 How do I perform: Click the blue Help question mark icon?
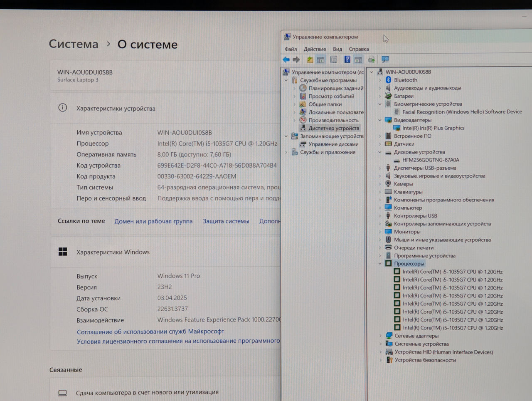(347, 59)
